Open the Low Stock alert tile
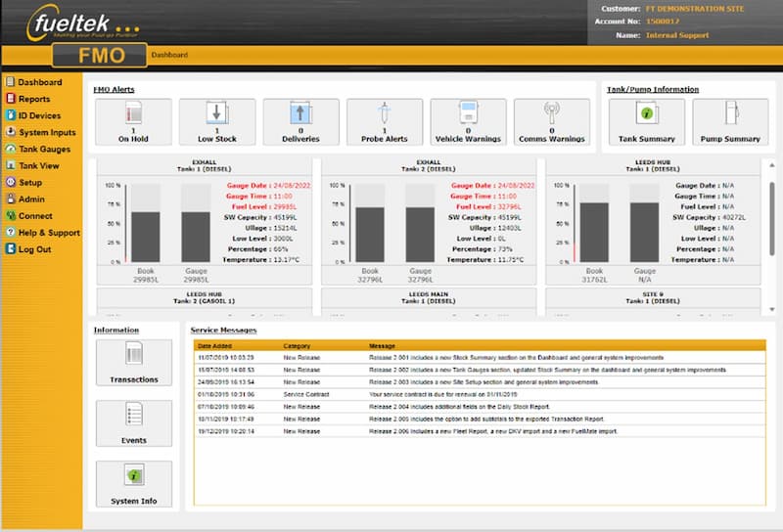 (216, 114)
